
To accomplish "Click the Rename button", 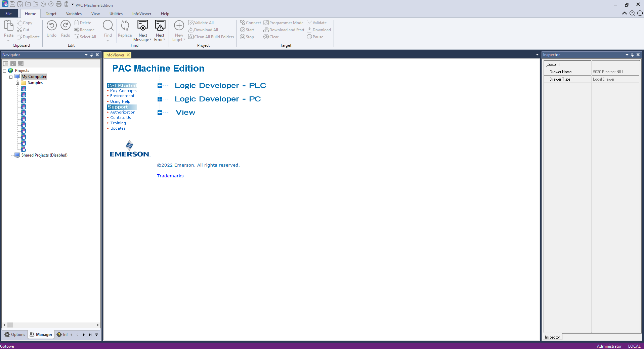I will click(84, 30).
